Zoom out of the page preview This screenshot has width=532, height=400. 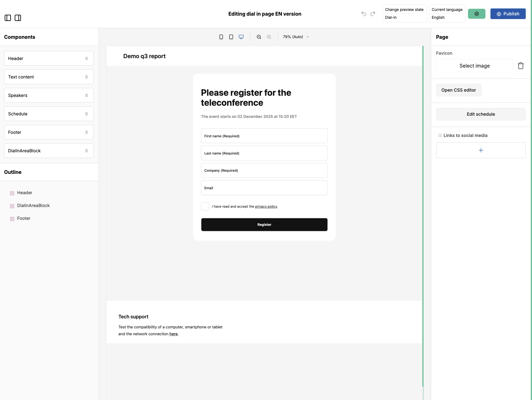click(x=259, y=37)
